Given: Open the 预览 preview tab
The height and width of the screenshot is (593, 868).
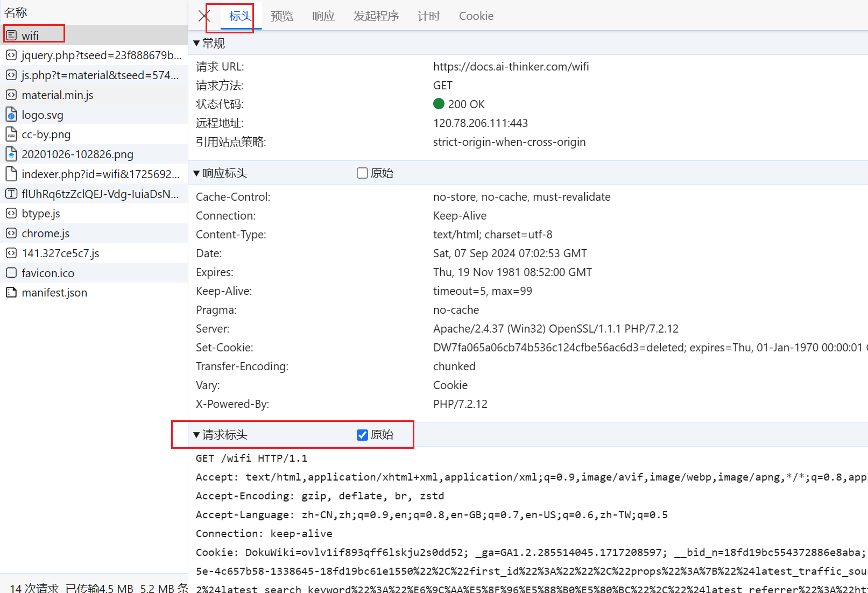Looking at the screenshot, I should pos(282,16).
